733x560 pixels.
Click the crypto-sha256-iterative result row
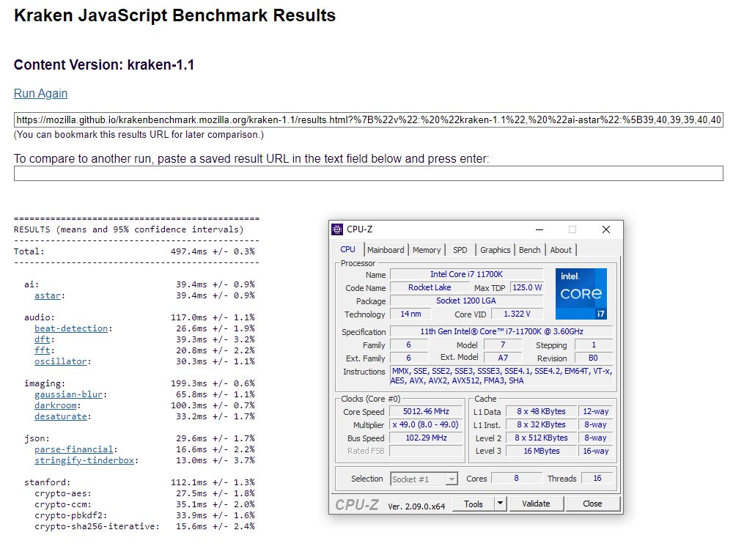click(144, 526)
